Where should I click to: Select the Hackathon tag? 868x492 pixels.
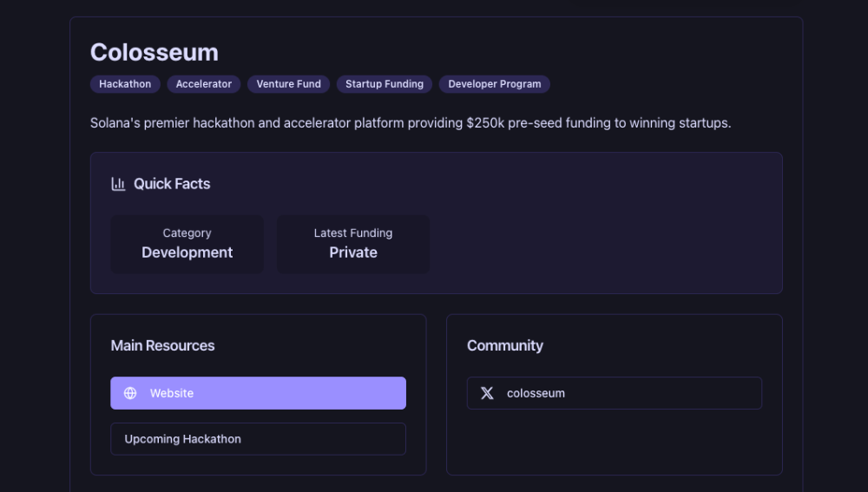125,84
